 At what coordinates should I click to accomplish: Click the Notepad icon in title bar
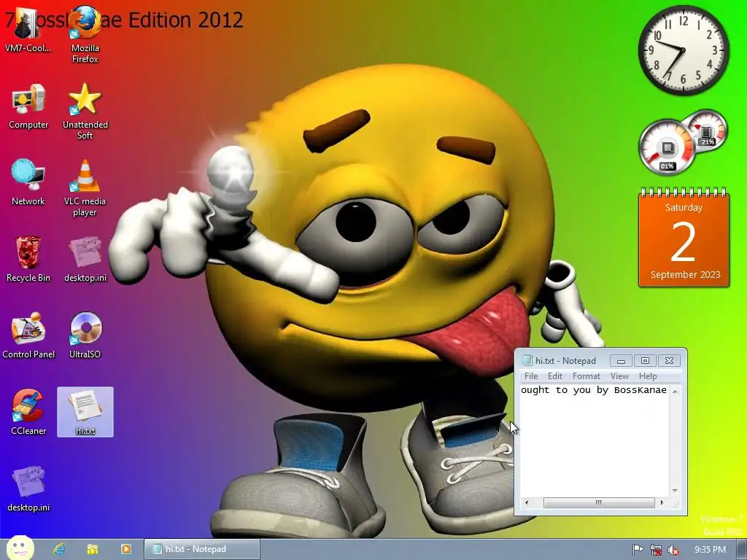[527, 360]
